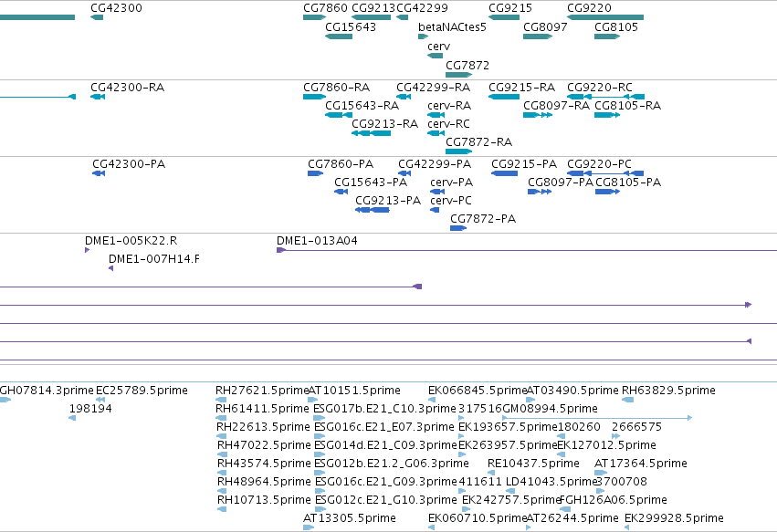Select the DME1-005K22.R clone marker
777x532 pixels.
tap(88, 250)
